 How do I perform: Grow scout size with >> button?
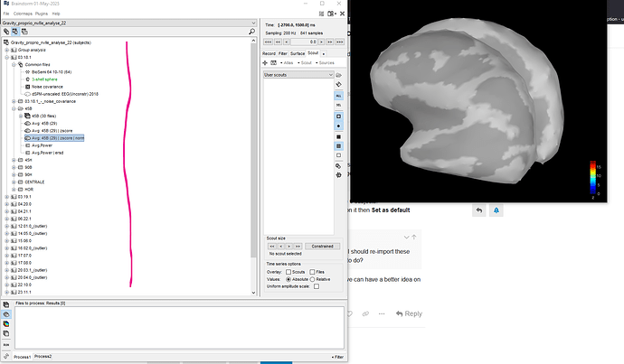298,247
